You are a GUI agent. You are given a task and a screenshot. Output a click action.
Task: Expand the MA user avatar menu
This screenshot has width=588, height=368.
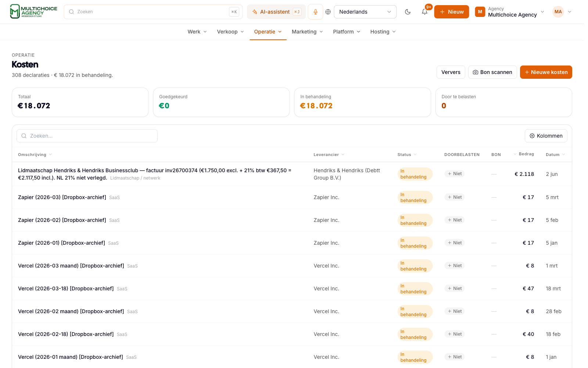tap(562, 12)
